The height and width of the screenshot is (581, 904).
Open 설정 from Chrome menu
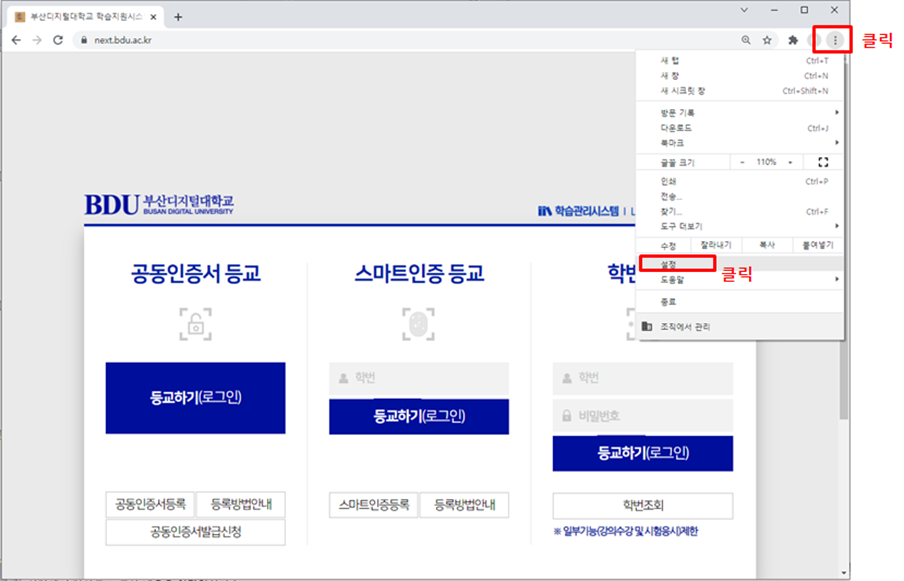click(740, 264)
